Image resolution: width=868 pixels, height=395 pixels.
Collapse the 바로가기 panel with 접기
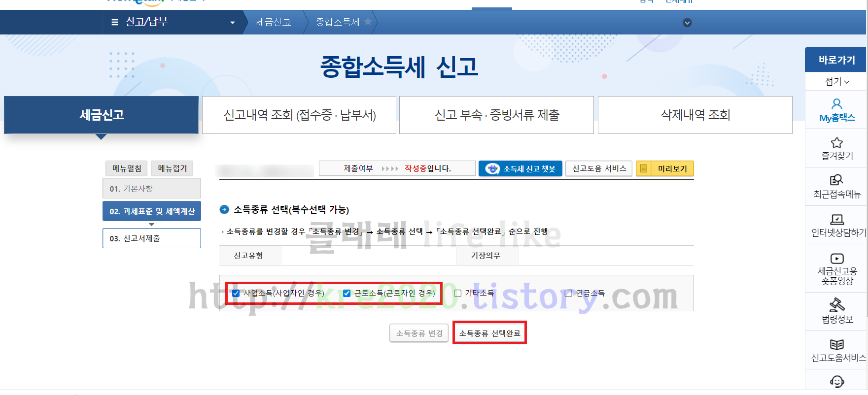tap(836, 81)
